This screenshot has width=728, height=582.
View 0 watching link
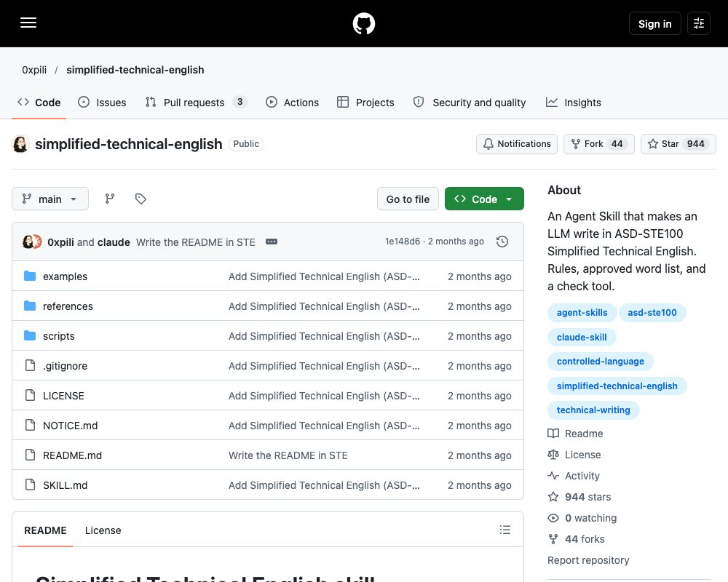coord(582,518)
